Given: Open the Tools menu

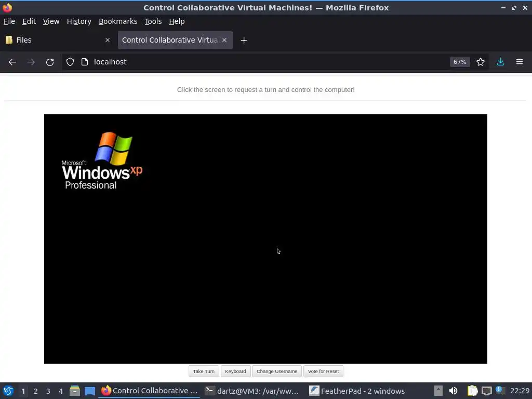Looking at the screenshot, I should [153, 21].
